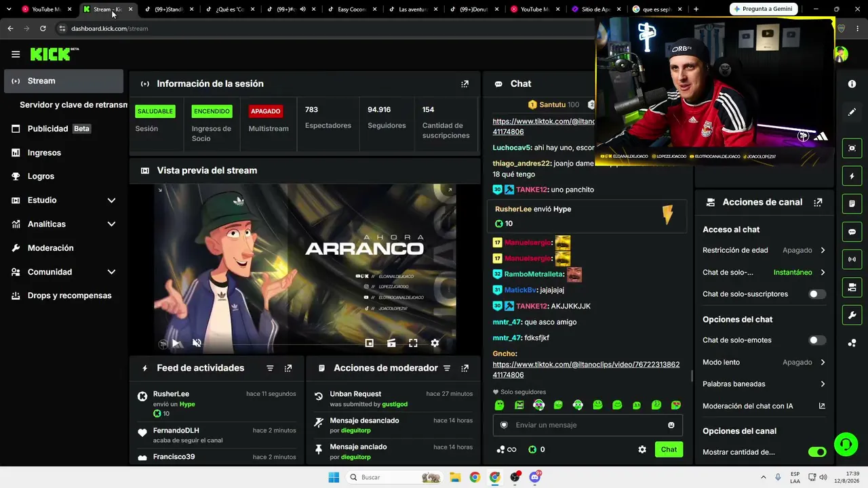Open stream preview player settings gear
The image size is (868, 488).
(x=435, y=343)
